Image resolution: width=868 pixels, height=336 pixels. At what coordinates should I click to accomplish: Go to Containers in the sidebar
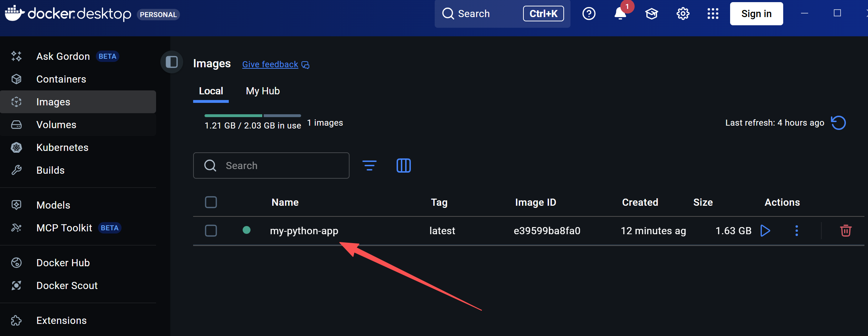tap(78, 79)
